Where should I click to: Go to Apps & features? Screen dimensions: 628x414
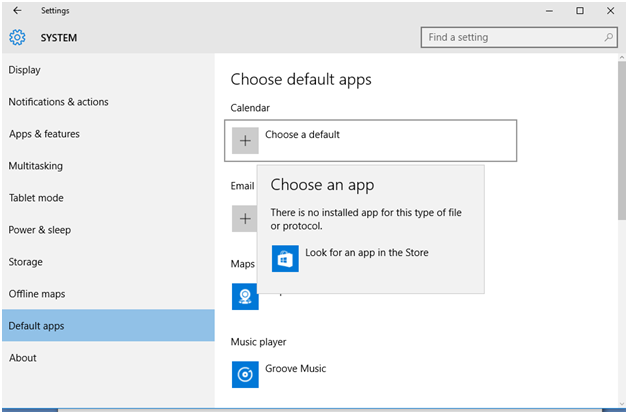[44, 134]
